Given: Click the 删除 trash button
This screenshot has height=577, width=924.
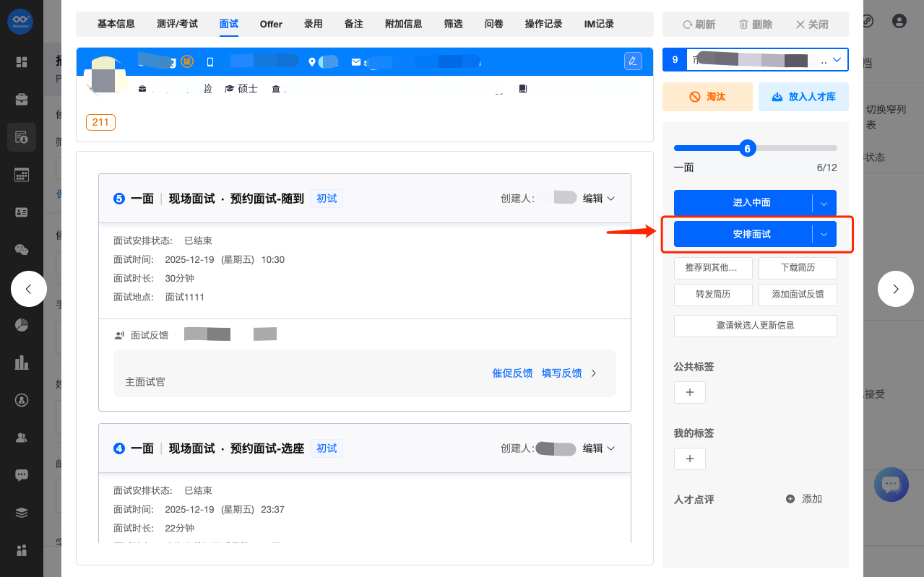Looking at the screenshot, I should point(756,25).
